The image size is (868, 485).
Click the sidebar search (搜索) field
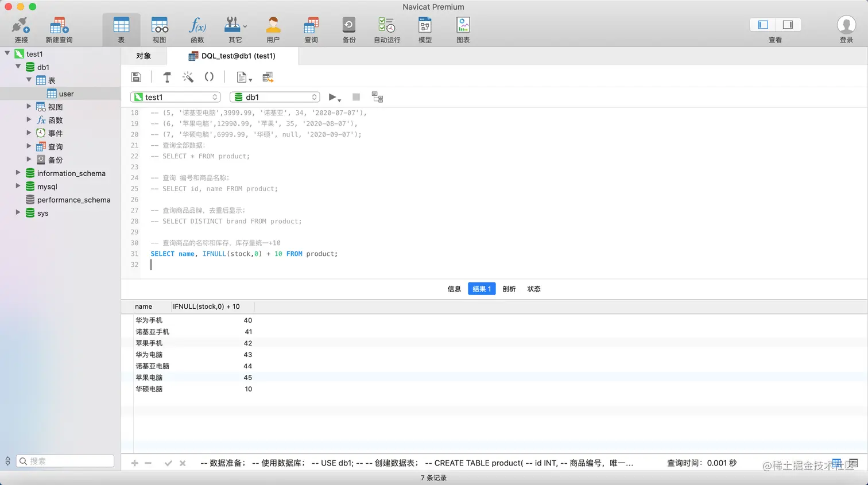coord(65,461)
